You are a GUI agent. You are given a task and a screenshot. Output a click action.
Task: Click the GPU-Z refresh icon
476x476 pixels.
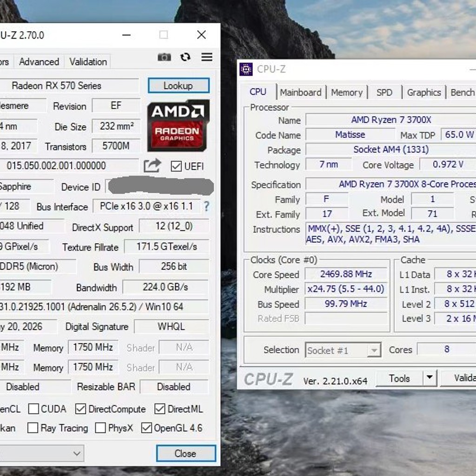point(185,57)
